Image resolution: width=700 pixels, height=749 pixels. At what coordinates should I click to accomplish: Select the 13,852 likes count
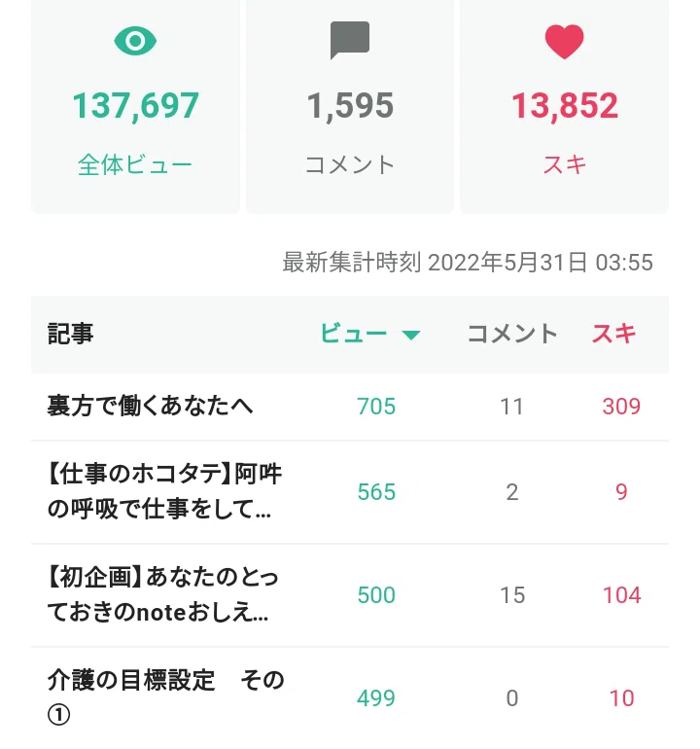coord(565,106)
